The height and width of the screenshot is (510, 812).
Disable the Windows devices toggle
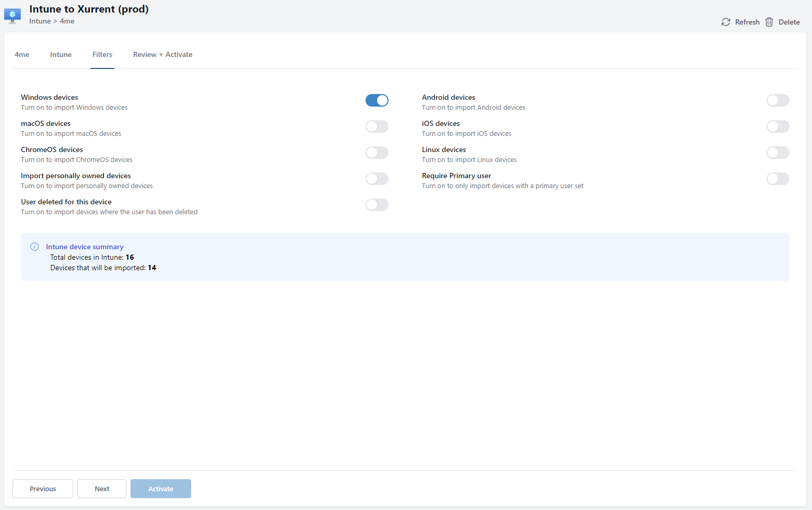click(x=376, y=100)
